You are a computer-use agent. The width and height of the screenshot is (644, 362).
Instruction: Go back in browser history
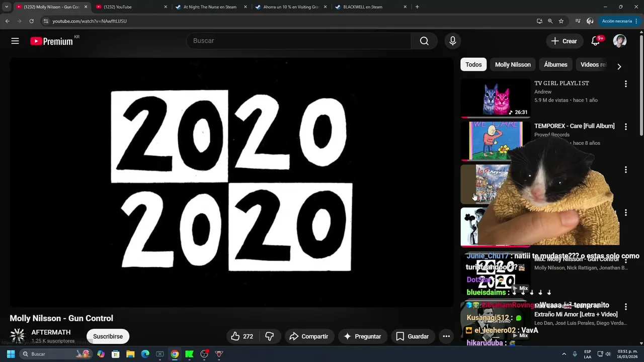pyautogui.click(x=7, y=21)
